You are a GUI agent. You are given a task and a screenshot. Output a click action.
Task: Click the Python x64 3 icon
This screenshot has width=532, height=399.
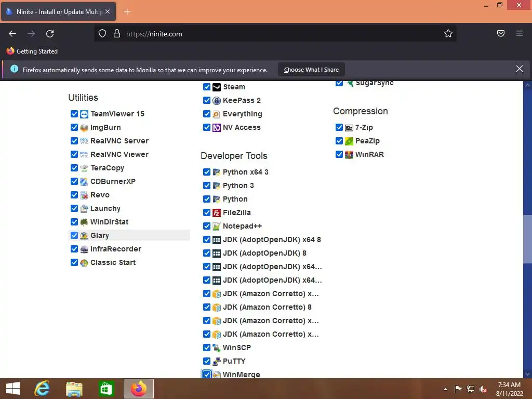tap(217, 172)
